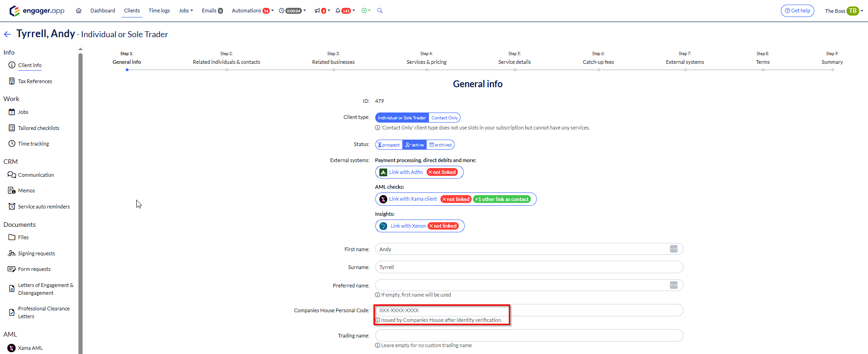
Task: Set status to archived
Action: pyautogui.click(x=440, y=145)
